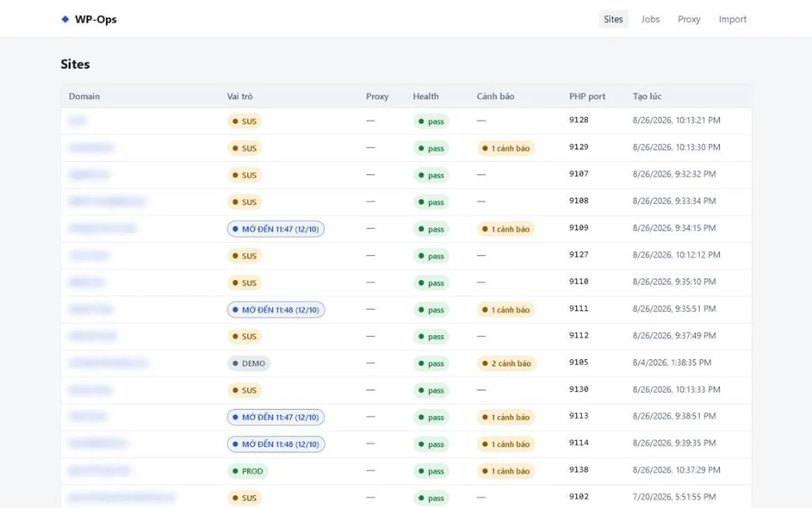The height and width of the screenshot is (508, 812).
Task: Select the MỞ ĐẾN 11:47 badge in port 9113 row
Action: point(276,418)
